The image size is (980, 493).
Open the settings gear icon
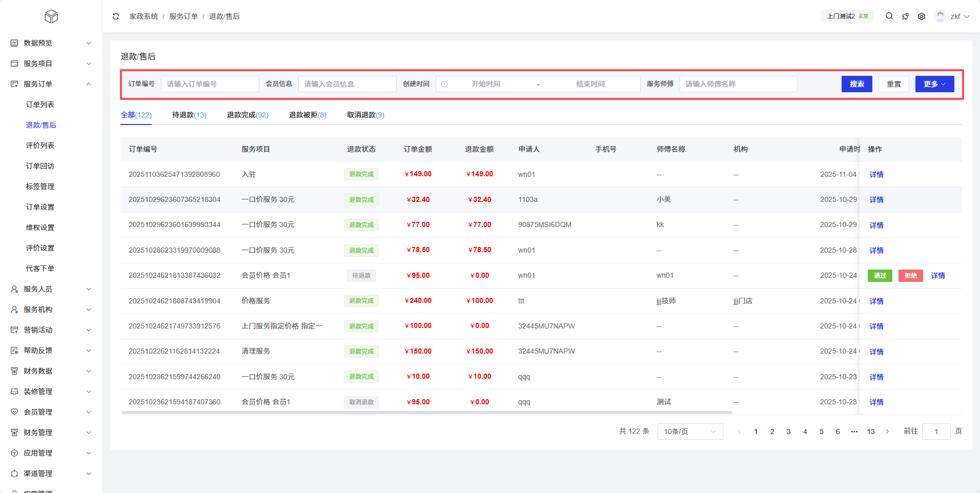pos(922,16)
